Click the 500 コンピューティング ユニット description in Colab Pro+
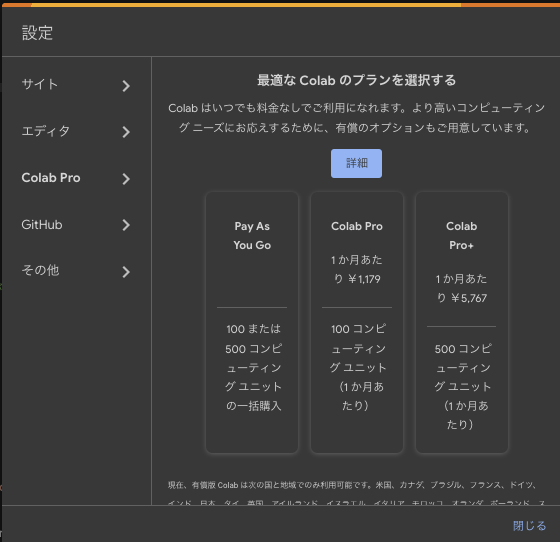The image size is (560, 542). (462, 386)
